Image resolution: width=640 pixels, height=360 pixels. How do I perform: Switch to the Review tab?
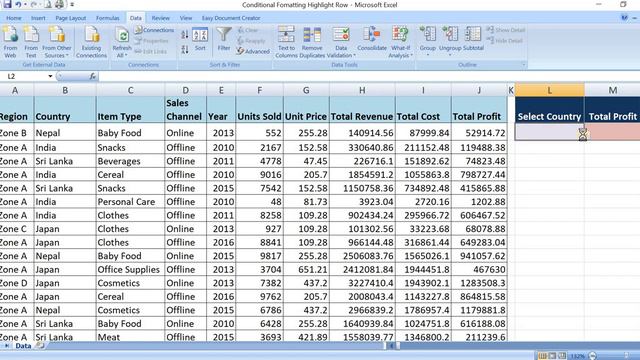point(160,18)
